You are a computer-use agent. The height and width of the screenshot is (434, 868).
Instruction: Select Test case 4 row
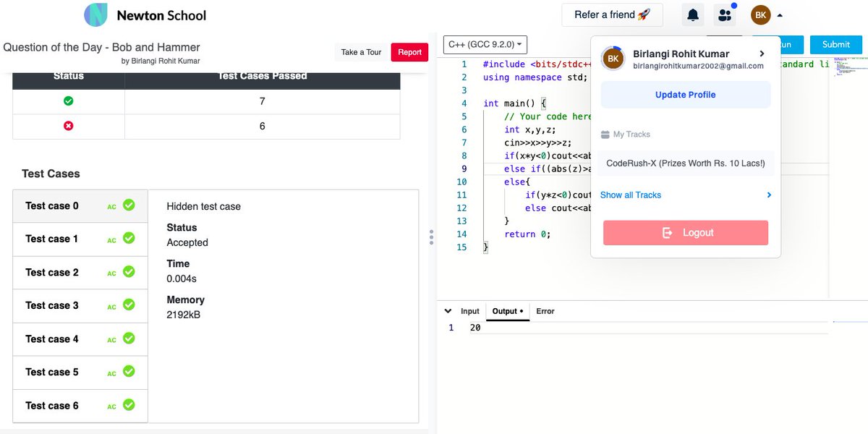click(x=80, y=339)
